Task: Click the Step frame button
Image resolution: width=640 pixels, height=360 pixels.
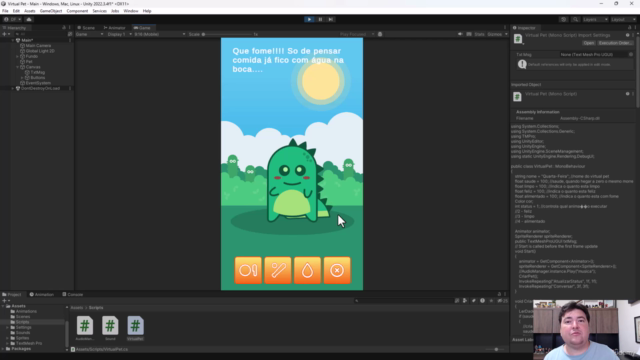Action: (331, 19)
